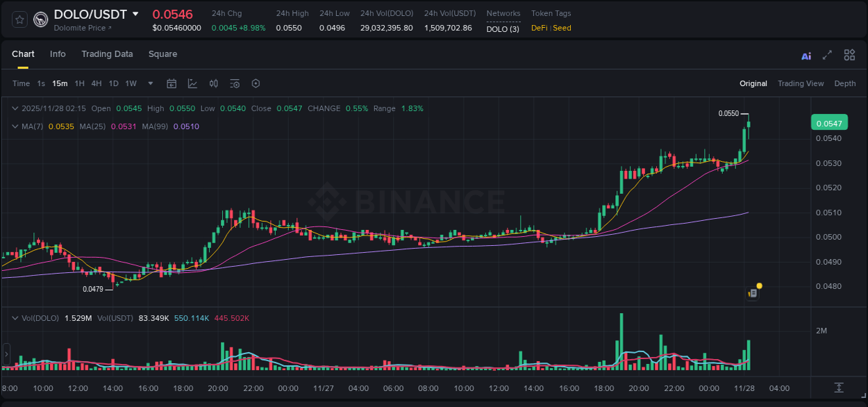Expand the extra timeframe options arrow
Image resolution: width=868 pixels, height=407 pixels.
point(149,83)
